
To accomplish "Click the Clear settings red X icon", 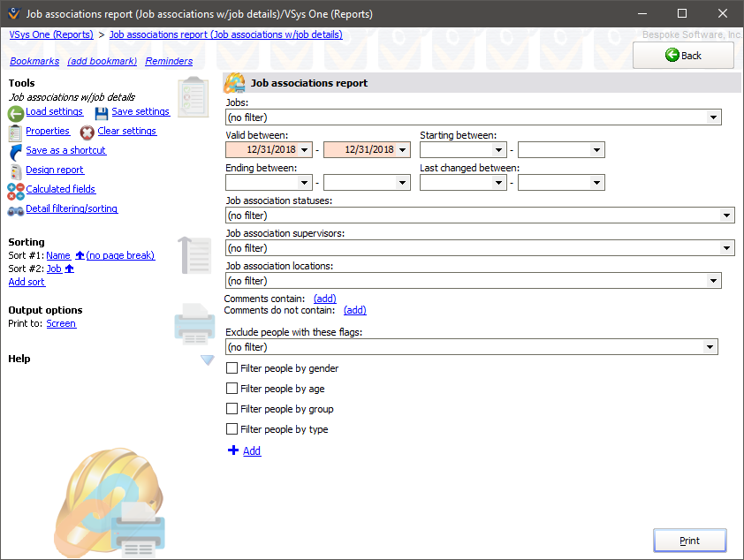I will tap(87, 131).
